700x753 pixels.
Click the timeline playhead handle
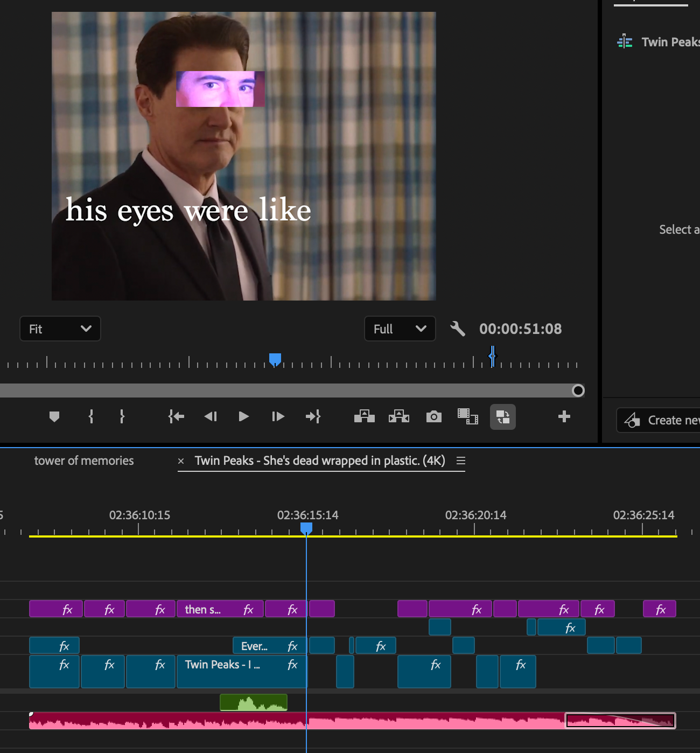tap(306, 528)
